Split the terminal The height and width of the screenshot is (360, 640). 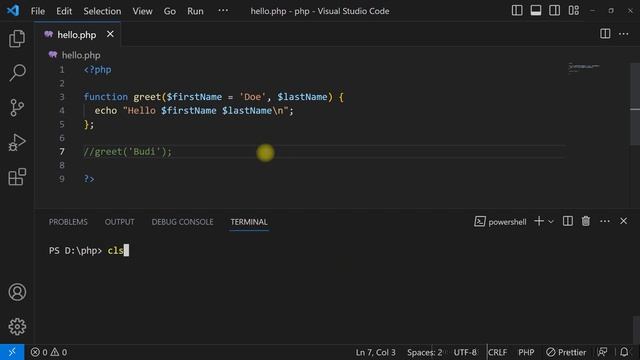567,221
